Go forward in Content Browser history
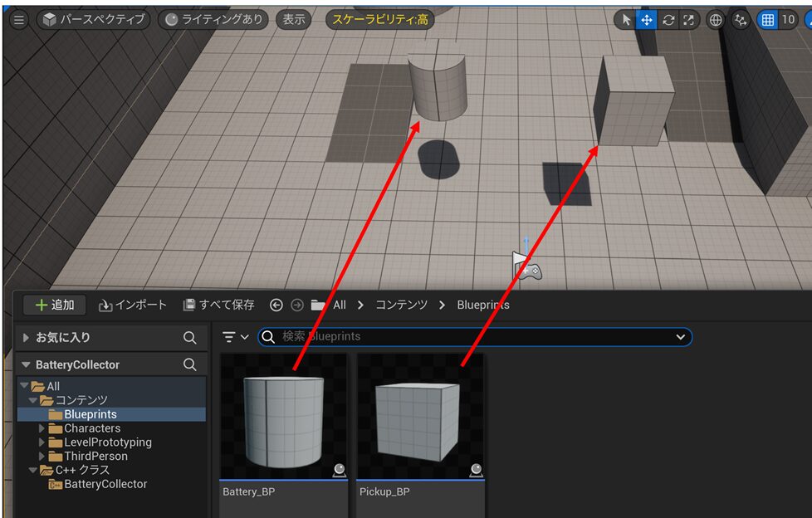Viewport: 812px width, 518px height. coord(297,305)
